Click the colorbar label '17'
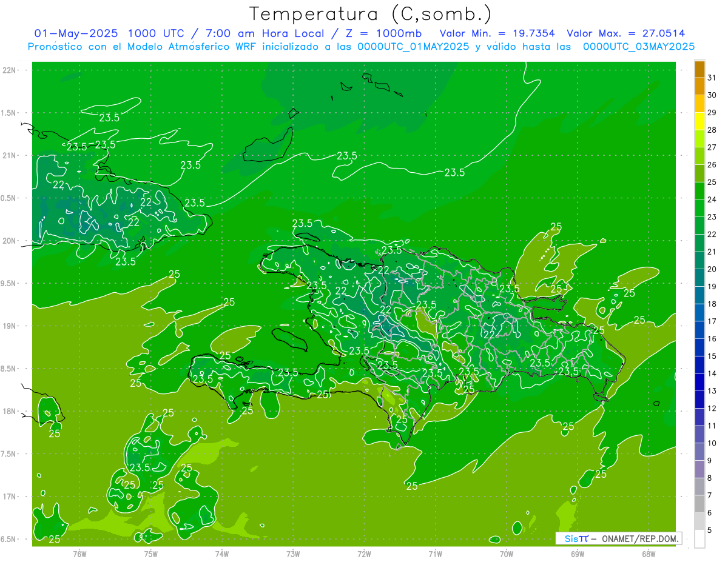This screenshot has height=562, width=728. [712, 321]
